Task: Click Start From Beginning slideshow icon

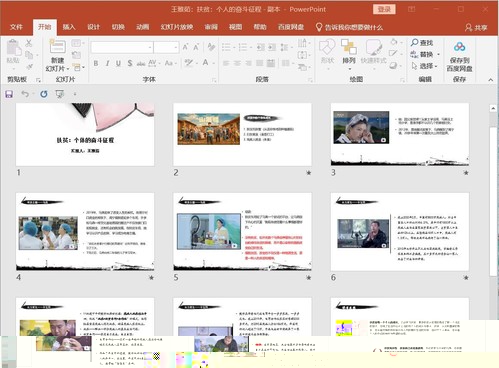Action: (60, 94)
